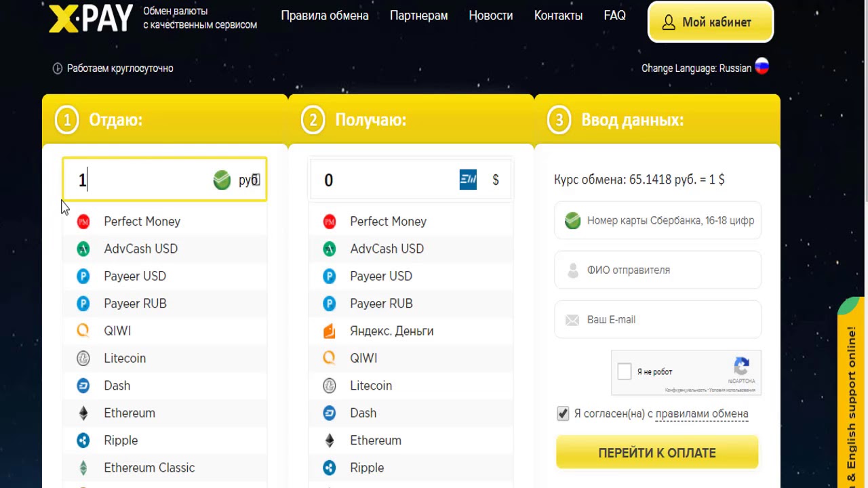
Task: Select QIWI text in Отдаю list
Action: pyautogui.click(x=117, y=331)
